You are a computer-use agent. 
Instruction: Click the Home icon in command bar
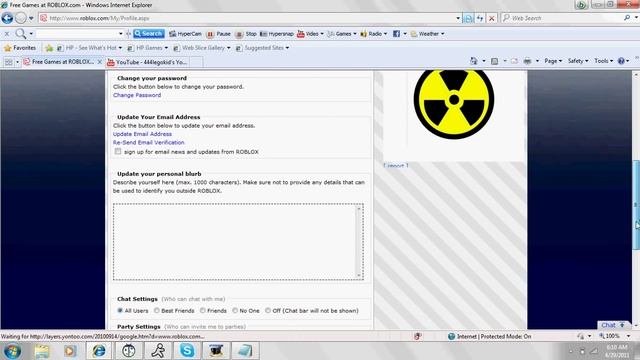[473, 61]
